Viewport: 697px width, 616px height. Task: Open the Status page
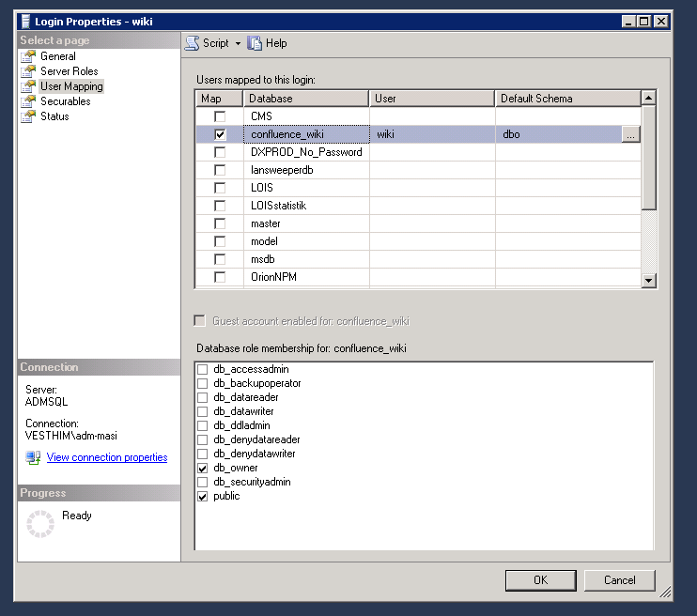pyautogui.click(x=54, y=116)
